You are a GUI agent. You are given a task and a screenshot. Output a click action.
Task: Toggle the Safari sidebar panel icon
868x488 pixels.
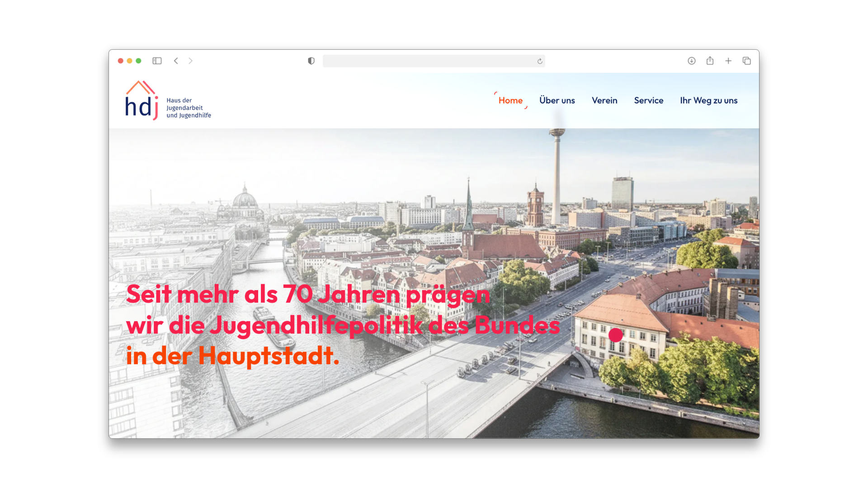coord(157,61)
